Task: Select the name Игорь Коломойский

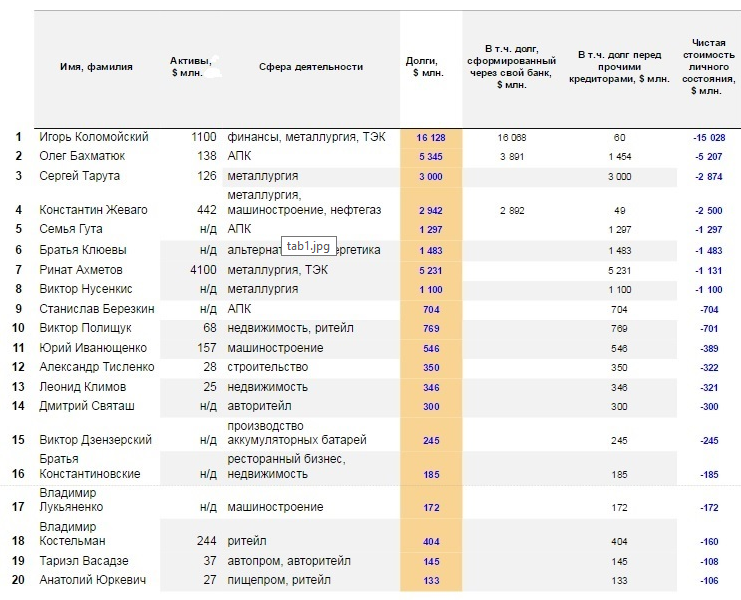Action: 94,137
